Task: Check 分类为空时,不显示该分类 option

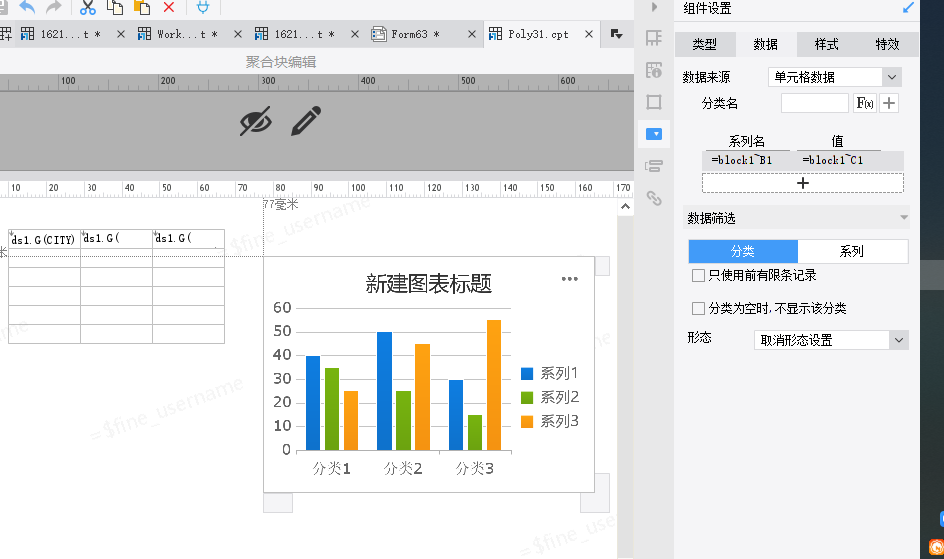Action: click(x=699, y=308)
